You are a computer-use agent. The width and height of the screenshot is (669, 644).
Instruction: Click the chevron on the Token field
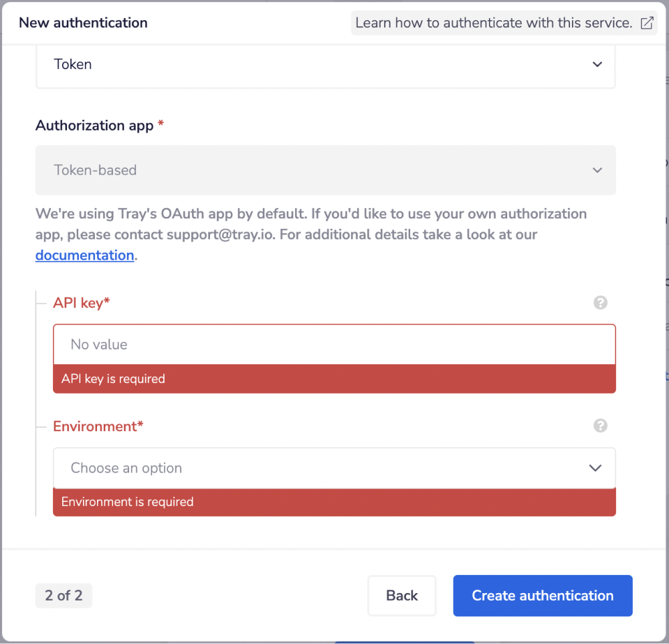[x=596, y=64]
